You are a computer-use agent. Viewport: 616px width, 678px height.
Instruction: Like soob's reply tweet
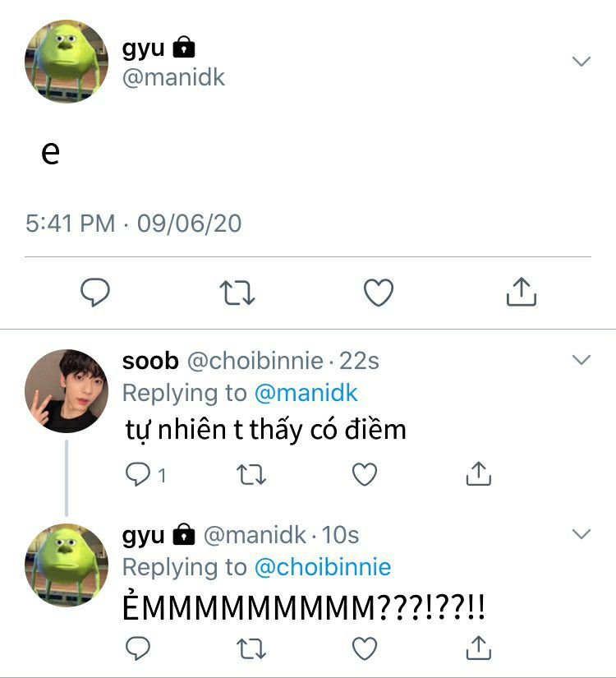pyautogui.click(x=364, y=474)
